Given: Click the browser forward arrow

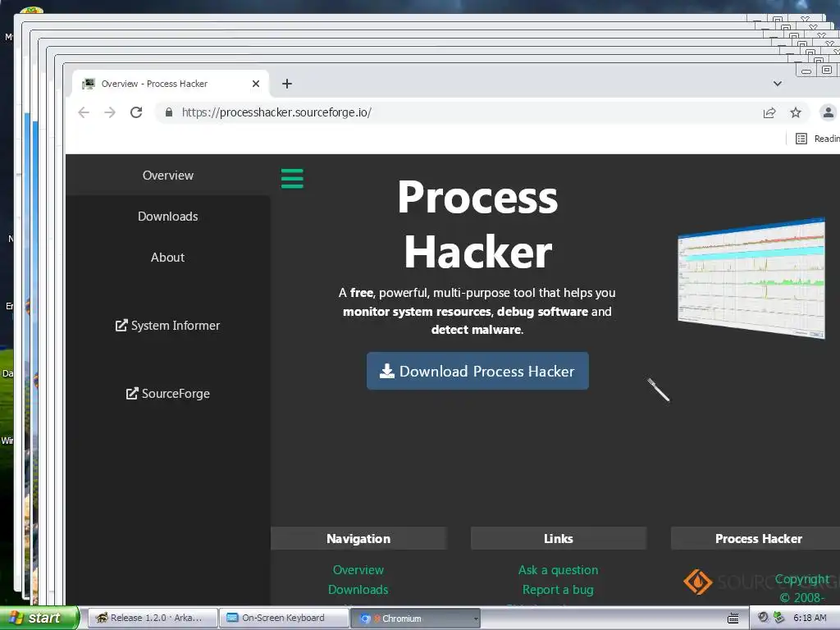Looking at the screenshot, I should 110,112.
